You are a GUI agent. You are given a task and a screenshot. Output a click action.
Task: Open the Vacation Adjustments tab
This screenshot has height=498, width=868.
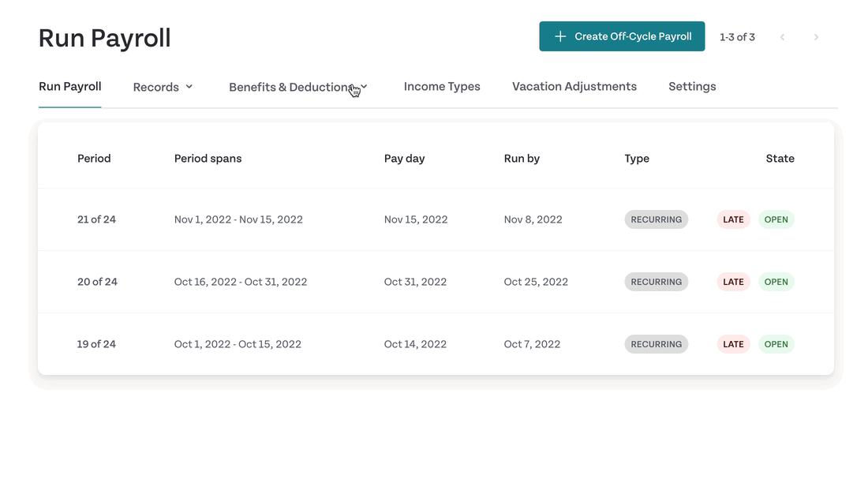click(574, 86)
